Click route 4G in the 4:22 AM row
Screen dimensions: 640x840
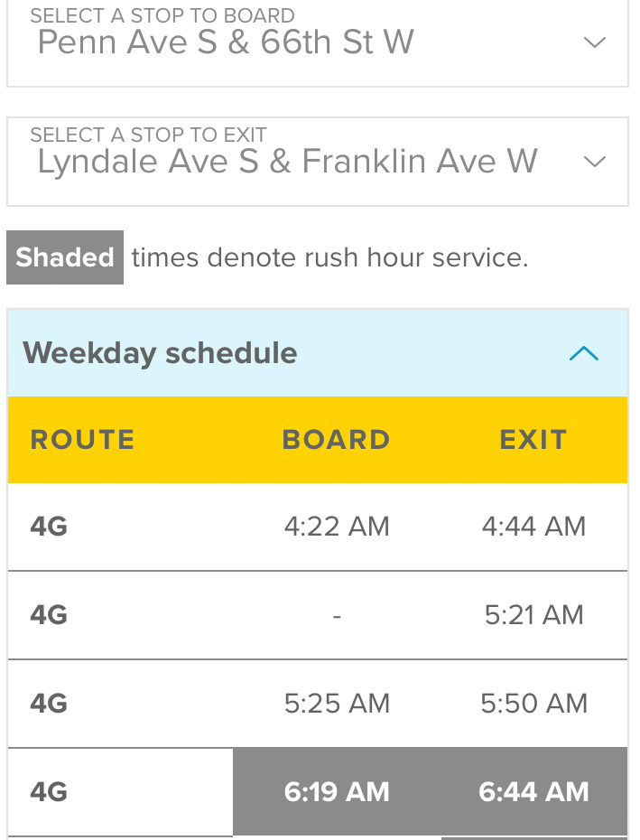coord(49,526)
